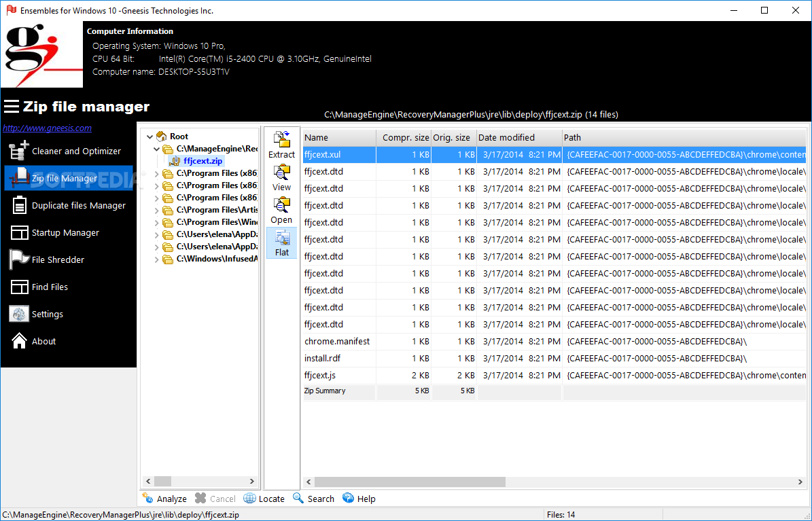Click the file list horizontal scrollbar thumb

click(x=410, y=482)
